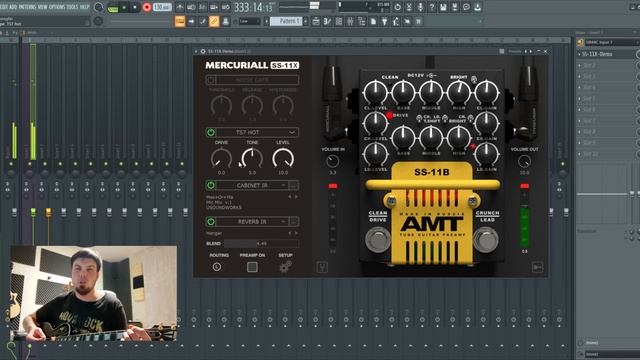The height and width of the screenshot is (360, 640).
Task: Open the plugin picker plug icon
Action: tap(384, 21)
